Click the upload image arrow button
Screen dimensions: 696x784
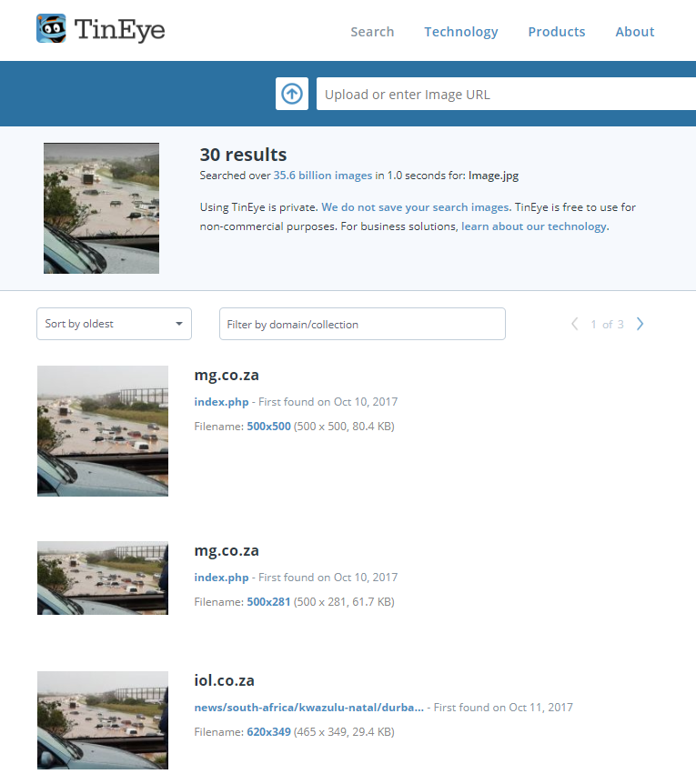[x=292, y=94]
